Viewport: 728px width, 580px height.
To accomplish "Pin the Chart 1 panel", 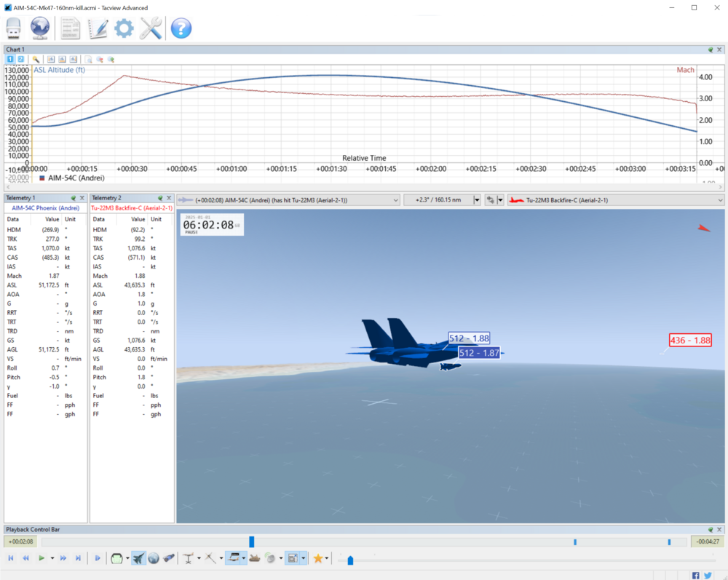I will coord(711,49).
